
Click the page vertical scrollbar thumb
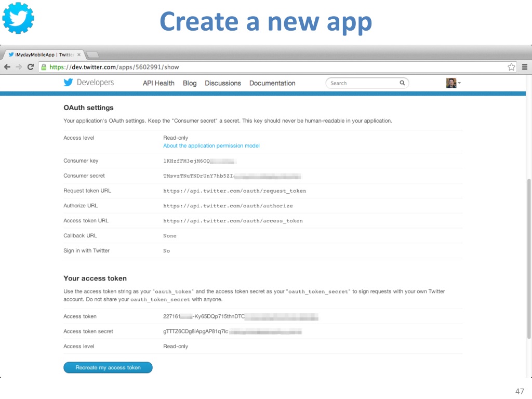(528, 259)
